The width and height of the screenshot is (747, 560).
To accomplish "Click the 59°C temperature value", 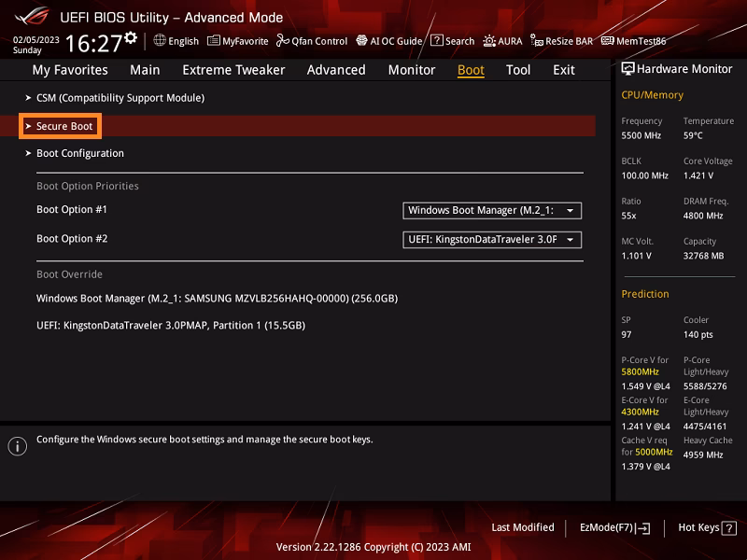I will pos(693,135).
